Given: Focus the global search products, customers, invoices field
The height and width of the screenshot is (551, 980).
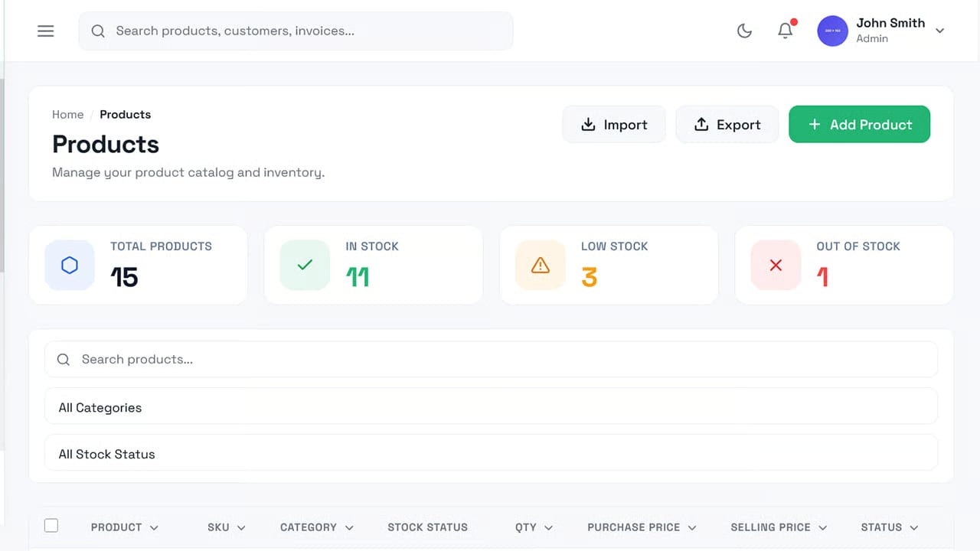Looking at the screenshot, I should coord(296,31).
